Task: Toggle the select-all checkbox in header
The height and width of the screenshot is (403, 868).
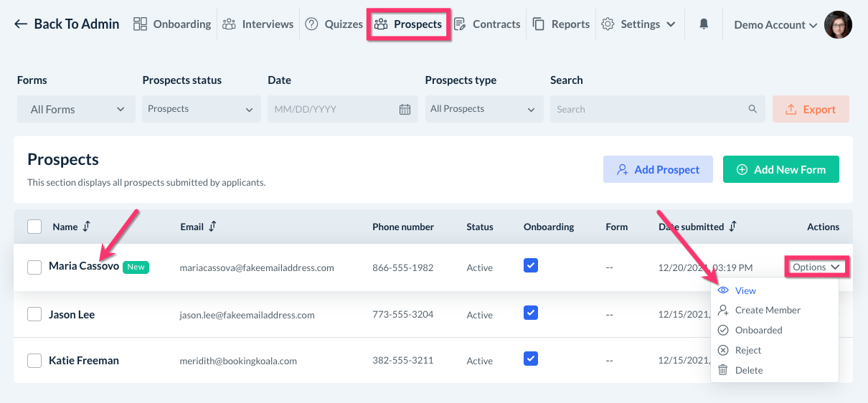Action: (x=34, y=227)
